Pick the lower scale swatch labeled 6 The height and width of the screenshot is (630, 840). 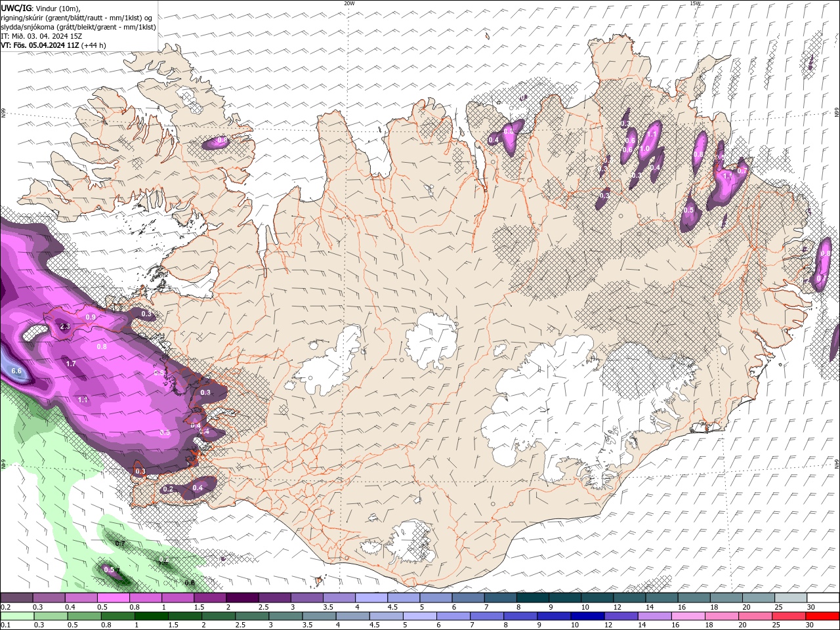(453, 616)
